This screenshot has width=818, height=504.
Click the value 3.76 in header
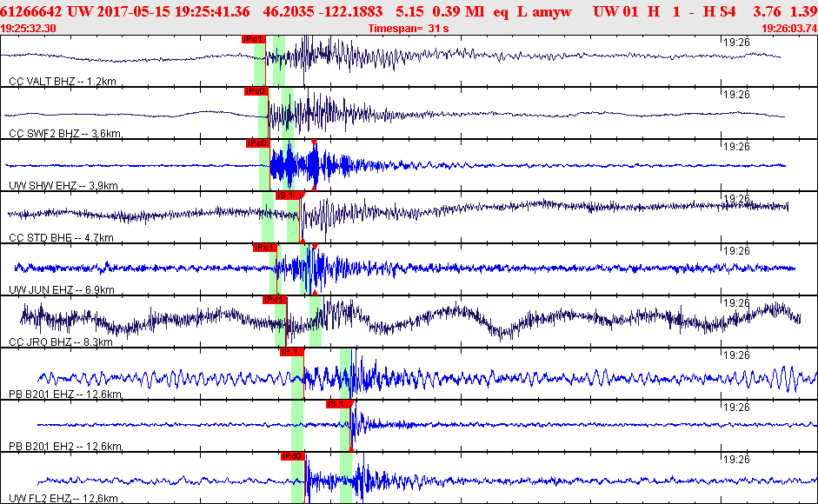pos(767,11)
